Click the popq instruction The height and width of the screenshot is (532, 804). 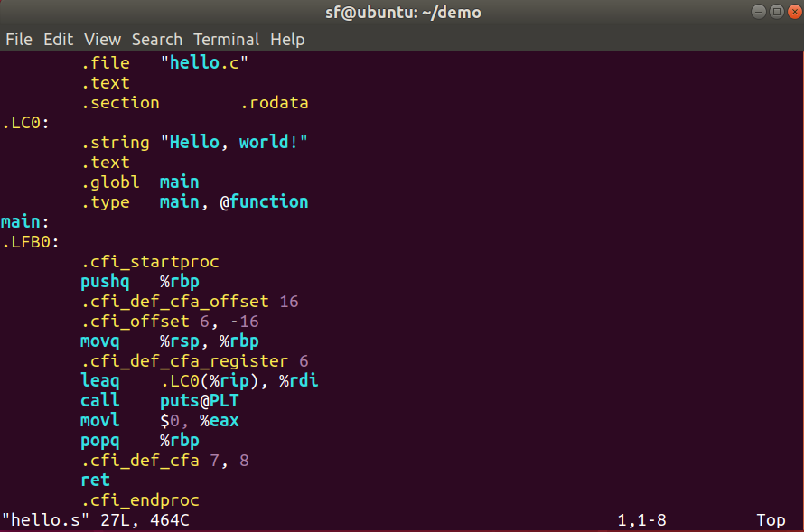(100, 441)
